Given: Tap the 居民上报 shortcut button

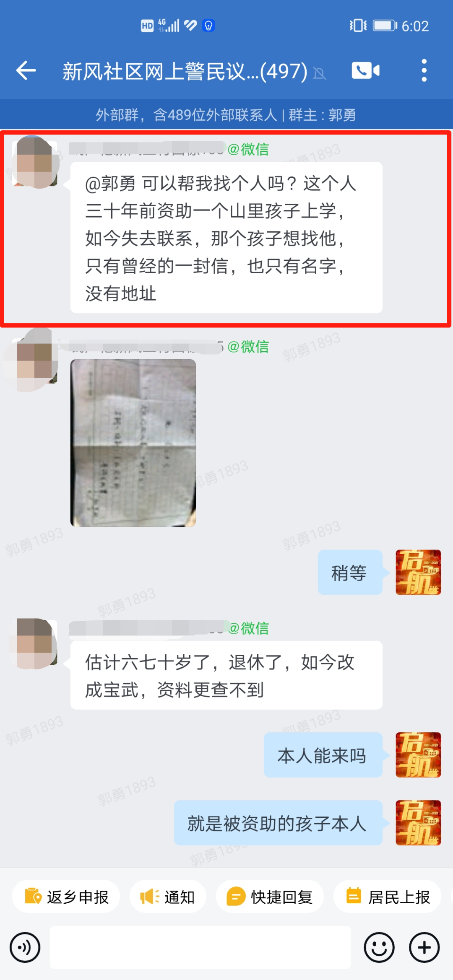Looking at the screenshot, I should tap(388, 897).
